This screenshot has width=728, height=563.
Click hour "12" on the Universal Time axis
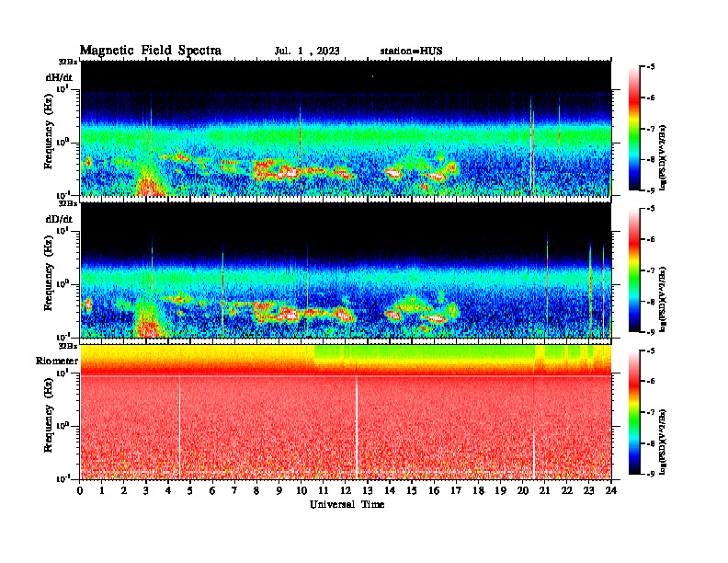[346, 490]
